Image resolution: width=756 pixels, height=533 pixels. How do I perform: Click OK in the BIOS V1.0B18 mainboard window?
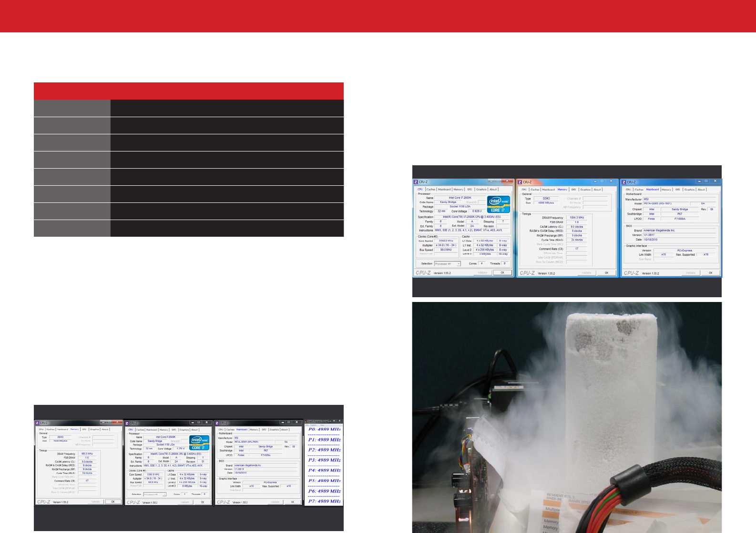pyautogui.click(x=293, y=502)
